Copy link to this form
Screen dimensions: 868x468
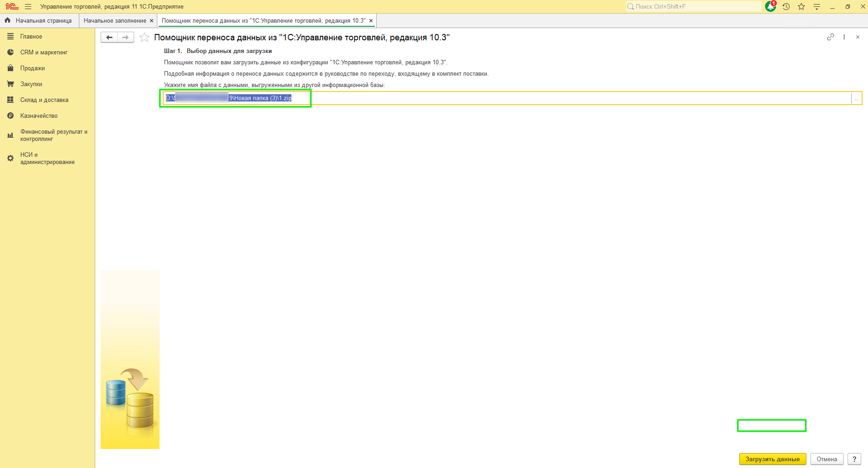(830, 37)
